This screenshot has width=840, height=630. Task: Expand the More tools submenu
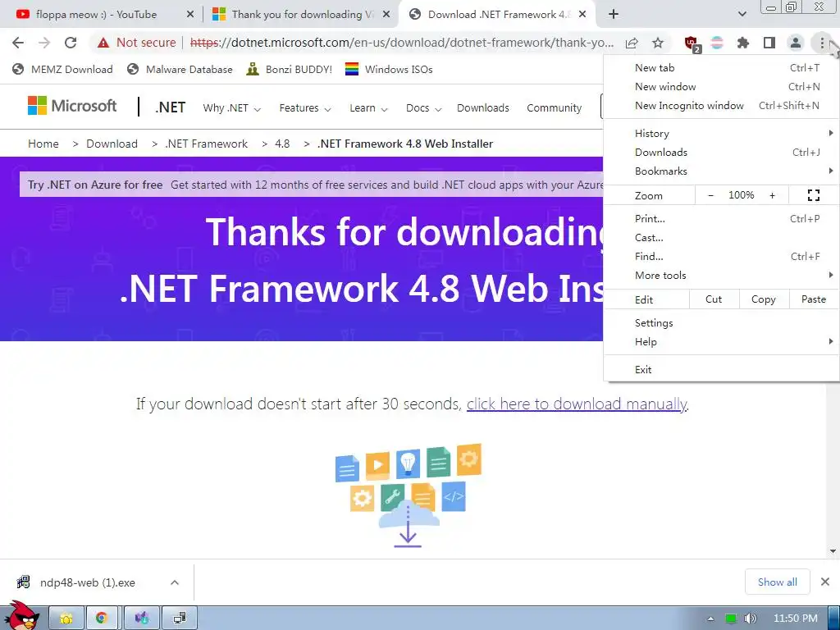point(721,276)
